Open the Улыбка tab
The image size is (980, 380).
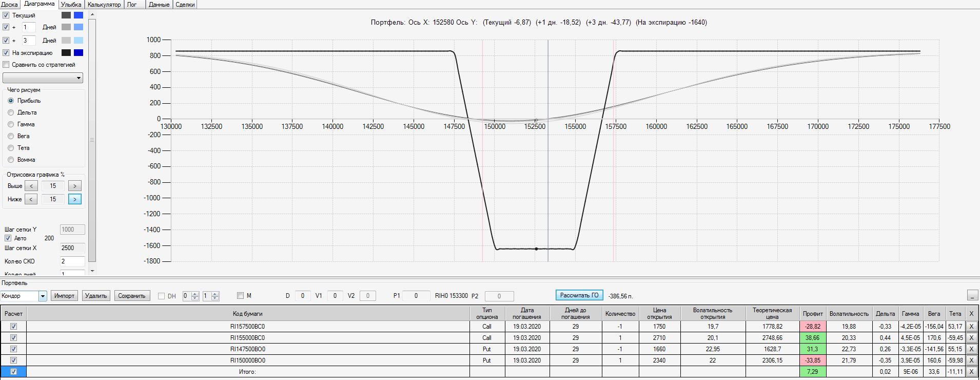pyautogui.click(x=71, y=5)
